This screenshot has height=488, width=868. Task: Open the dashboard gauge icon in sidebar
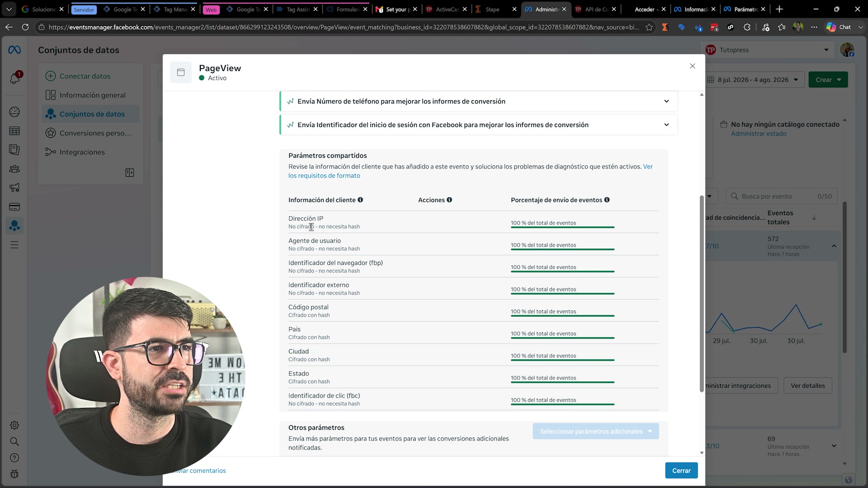(14, 112)
